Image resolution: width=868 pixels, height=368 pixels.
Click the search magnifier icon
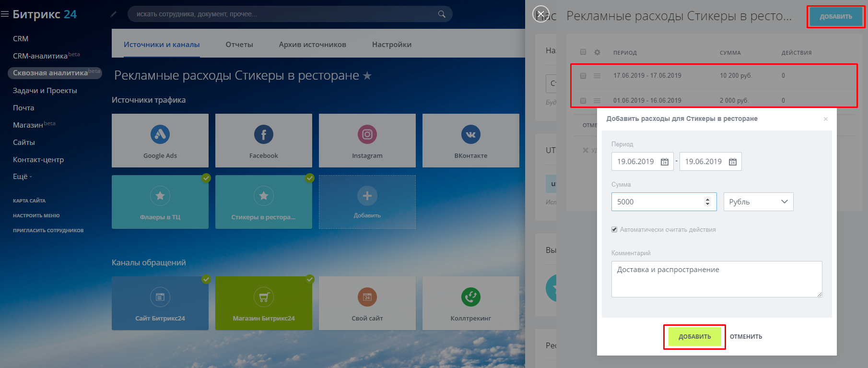(x=442, y=14)
